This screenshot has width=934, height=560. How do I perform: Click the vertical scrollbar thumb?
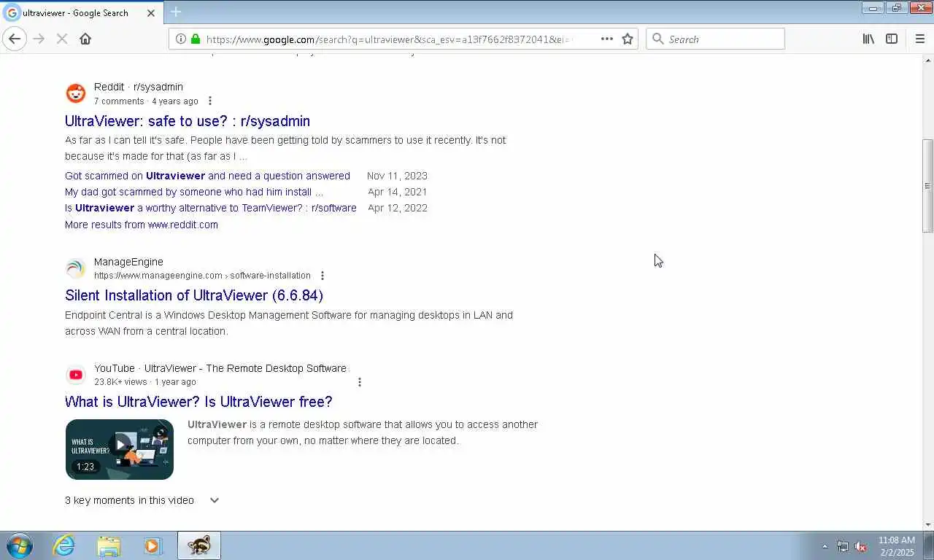(x=927, y=186)
